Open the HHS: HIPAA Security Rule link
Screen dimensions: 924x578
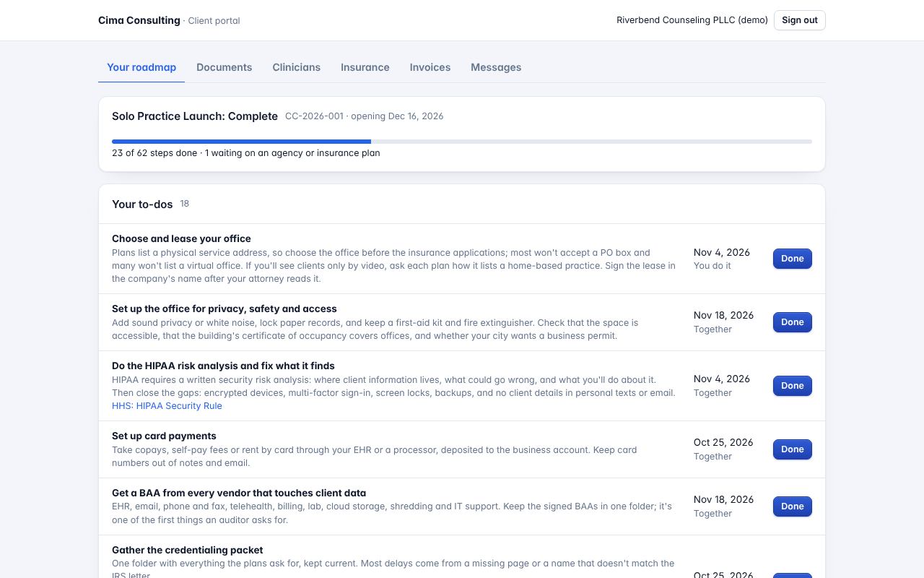click(167, 406)
